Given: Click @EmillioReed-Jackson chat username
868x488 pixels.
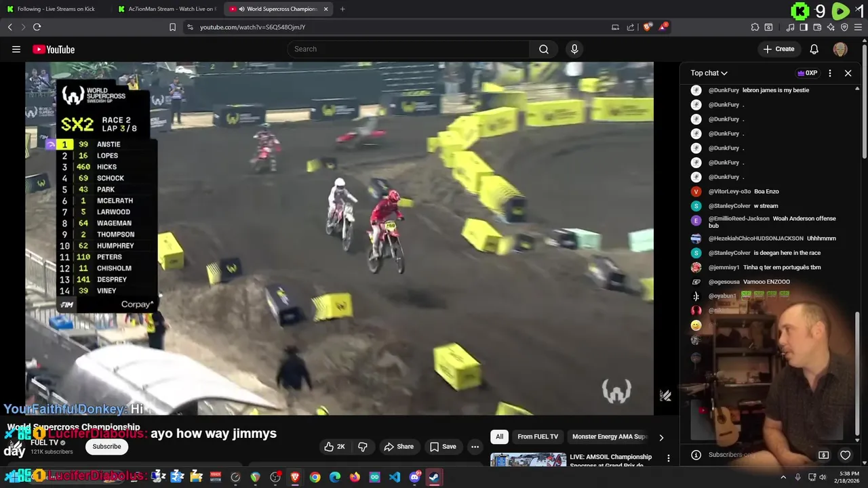Looking at the screenshot, I should click(739, 219).
